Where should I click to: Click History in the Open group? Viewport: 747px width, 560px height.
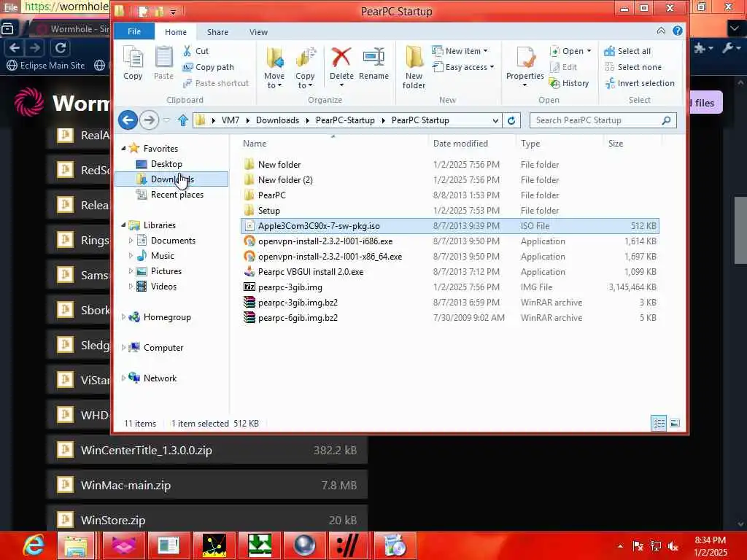click(569, 83)
